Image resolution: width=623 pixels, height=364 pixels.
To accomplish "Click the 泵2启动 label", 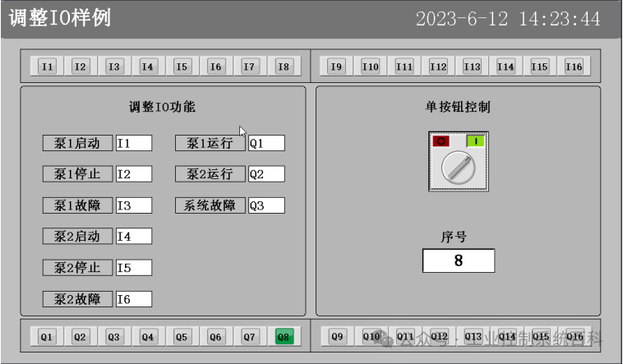I will point(77,237).
